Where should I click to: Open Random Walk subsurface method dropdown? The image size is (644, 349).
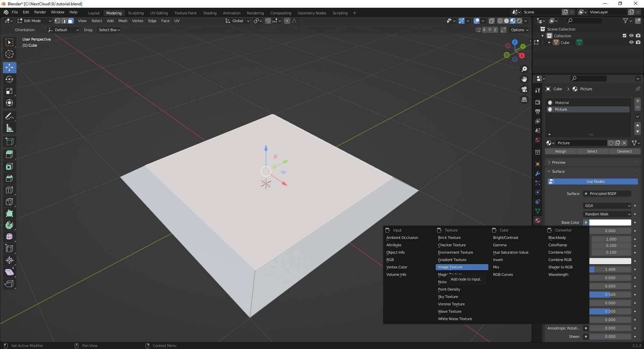[x=607, y=214]
